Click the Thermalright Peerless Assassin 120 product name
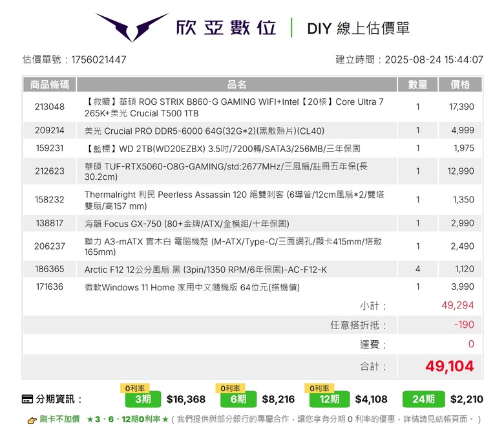This screenshot has width=504, height=432. pyautogui.click(x=235, y=200)
